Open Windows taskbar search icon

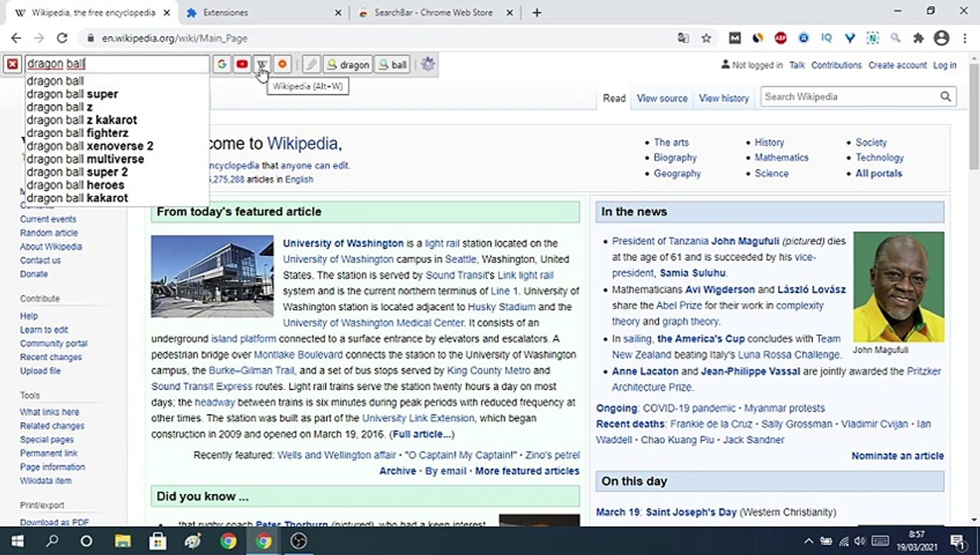pos(52,541)
